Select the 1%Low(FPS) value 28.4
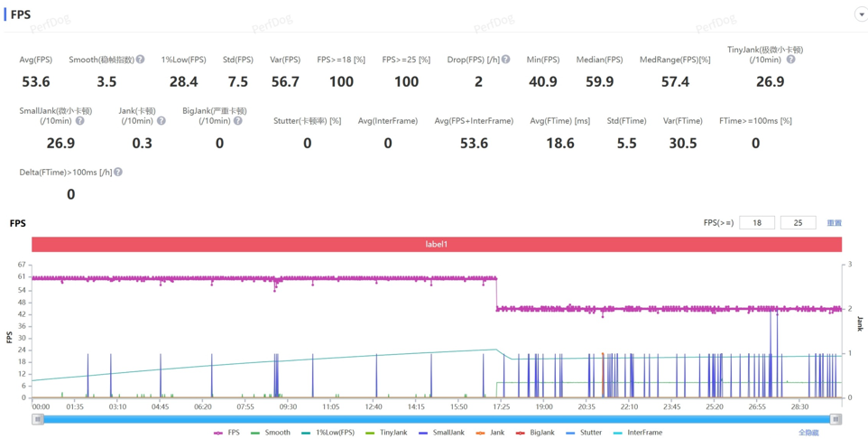This screenshot has height=439, width=868. [x=184, y=82]
